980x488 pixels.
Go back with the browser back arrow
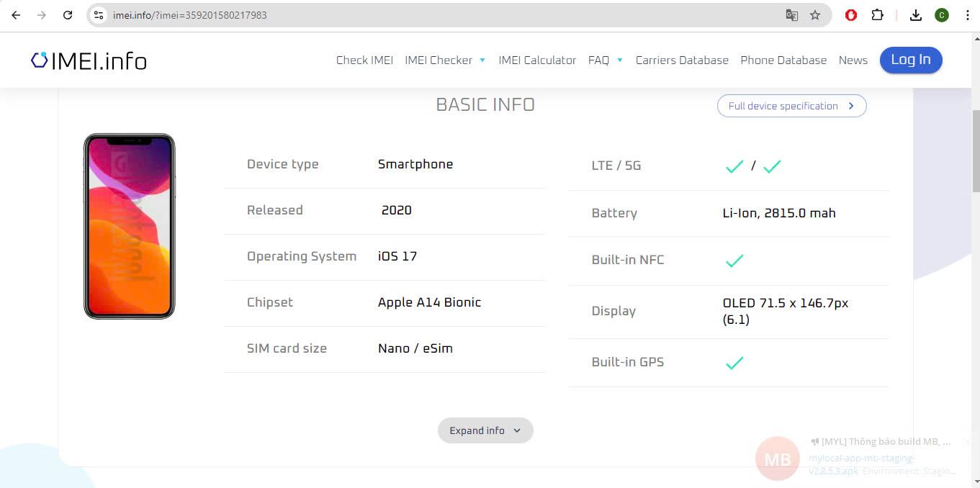pyautogui.click(x=16, y=15)
